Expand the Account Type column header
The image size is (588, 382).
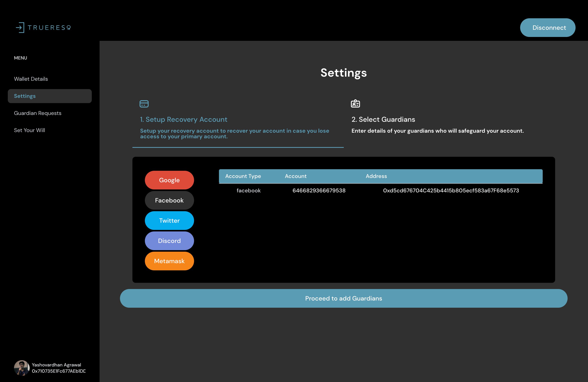click(x=243, y=176)
